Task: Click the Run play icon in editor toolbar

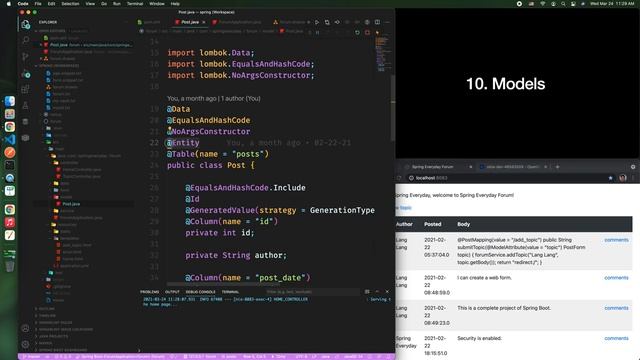Action: click(x=317, y=22)
